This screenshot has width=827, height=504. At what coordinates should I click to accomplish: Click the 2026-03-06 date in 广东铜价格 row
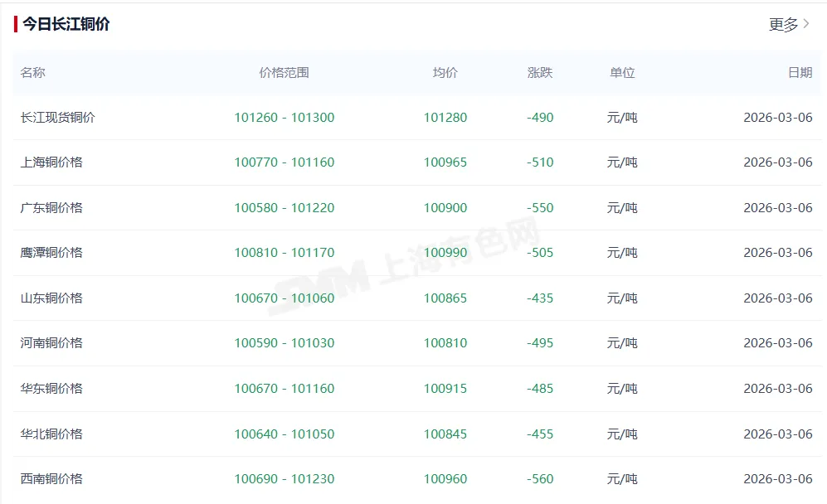778,208
